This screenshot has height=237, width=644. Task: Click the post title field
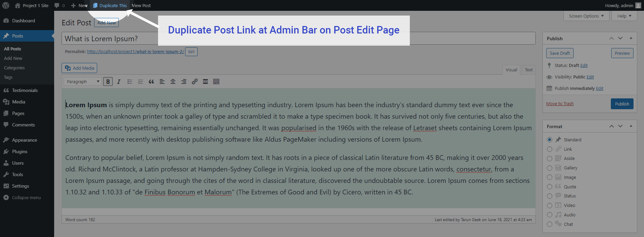(x=298, y=39)
